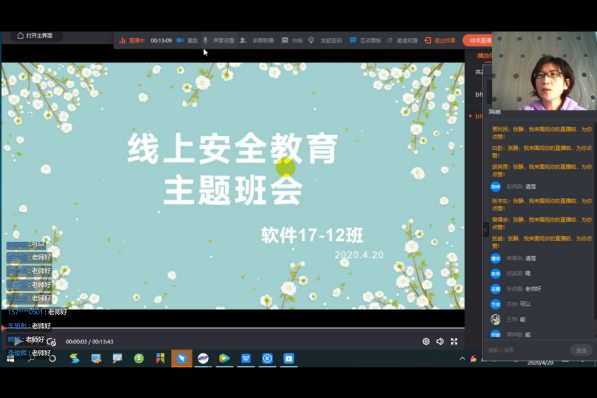Screen dimensions: 597x398
Task: Open the DingTalk icon in the taskbar
Action: click(x=182, y=358)
